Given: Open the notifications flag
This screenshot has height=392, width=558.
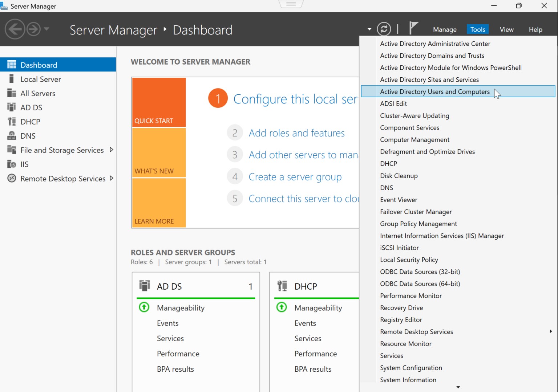Looking at the screenshot, I should point(413,28).
